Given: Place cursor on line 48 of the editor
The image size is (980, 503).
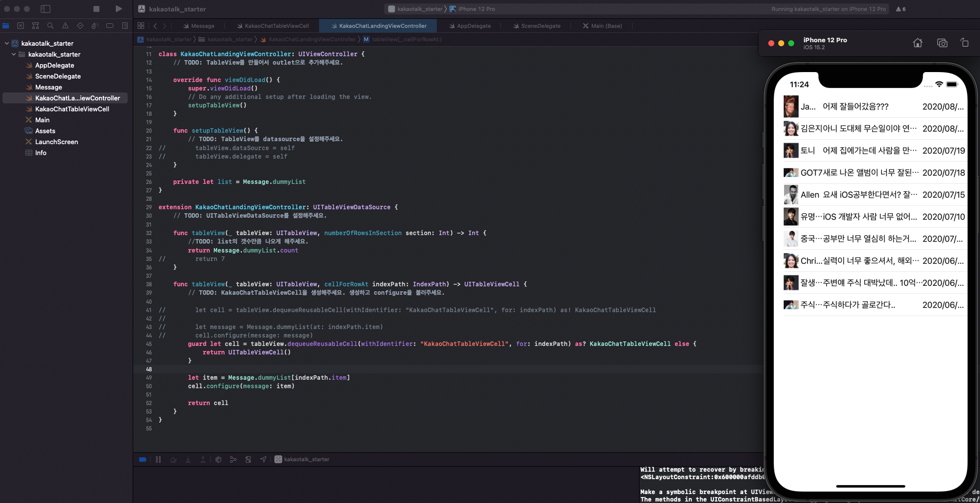Looking at the screenshot, I should click(x=447, y=369).
